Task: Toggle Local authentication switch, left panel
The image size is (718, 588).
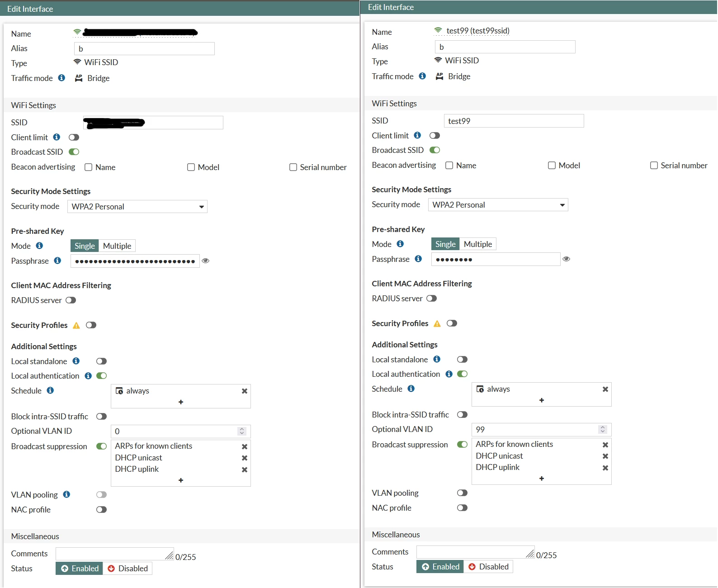Action: 102,376
